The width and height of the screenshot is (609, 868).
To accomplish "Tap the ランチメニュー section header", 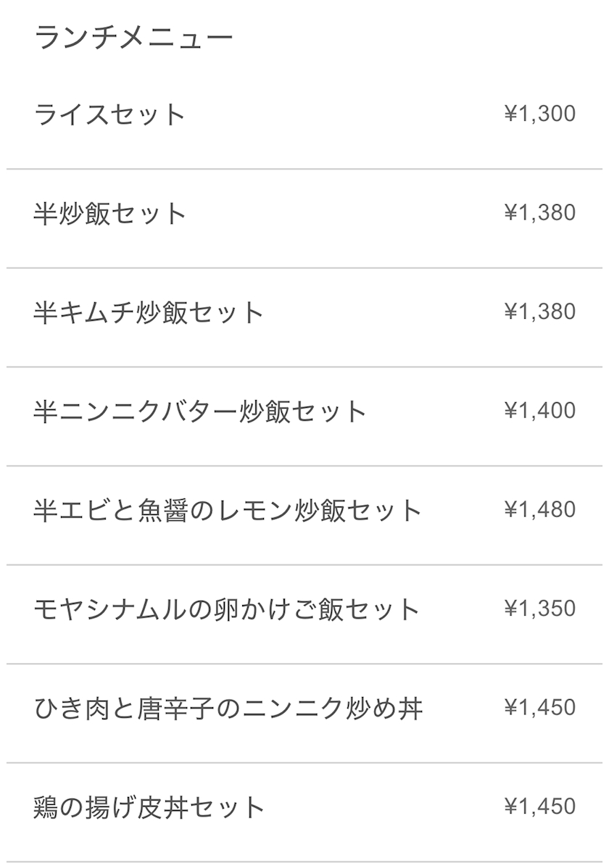I will coord(133,37).
